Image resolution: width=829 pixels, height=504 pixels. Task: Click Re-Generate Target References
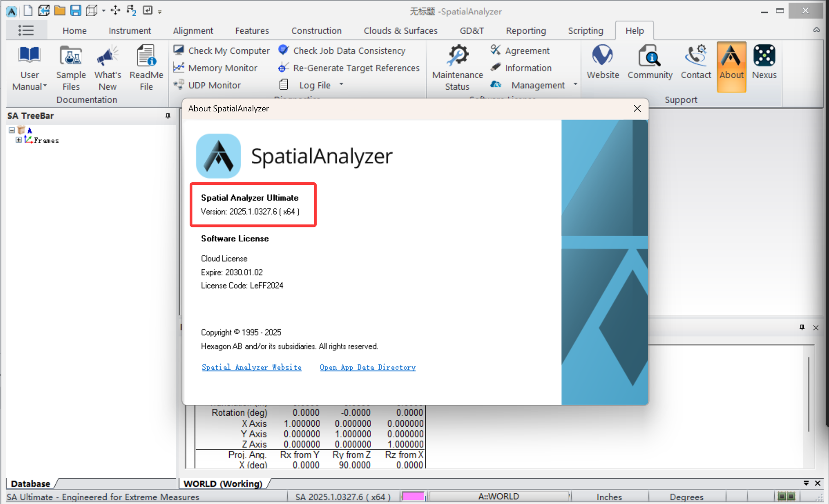click(349, 68)
